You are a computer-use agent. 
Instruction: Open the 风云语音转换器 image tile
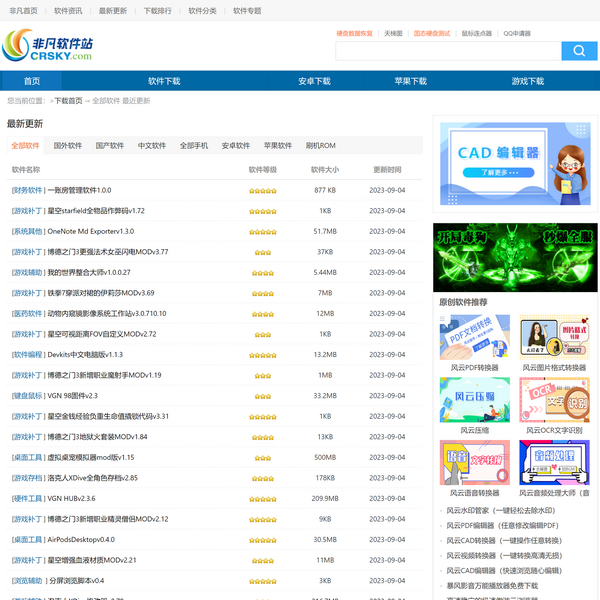474,462
